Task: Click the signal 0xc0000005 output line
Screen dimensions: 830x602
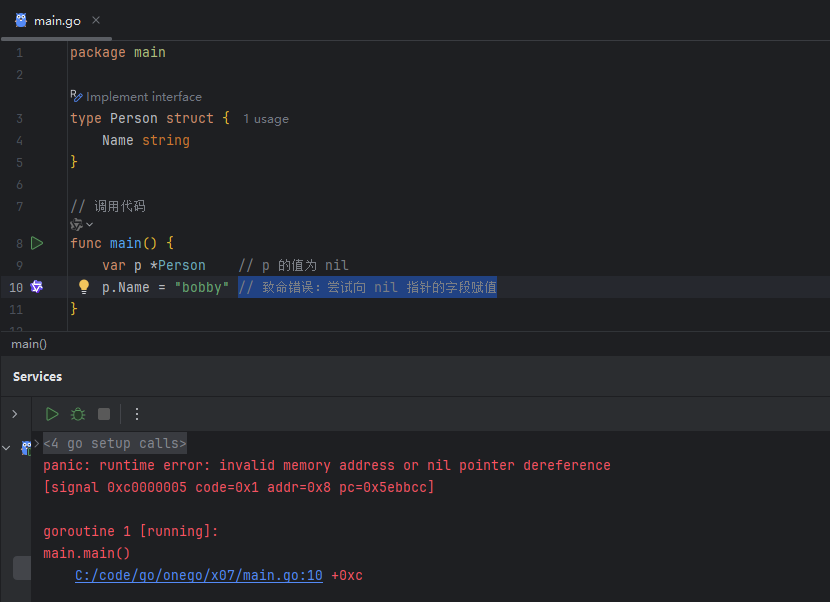Action: (x=239, y=487)
